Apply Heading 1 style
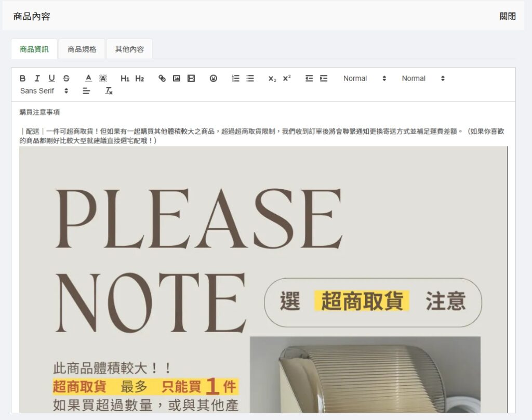The height and width of the screenshot is (420, 532). (125, 78)
